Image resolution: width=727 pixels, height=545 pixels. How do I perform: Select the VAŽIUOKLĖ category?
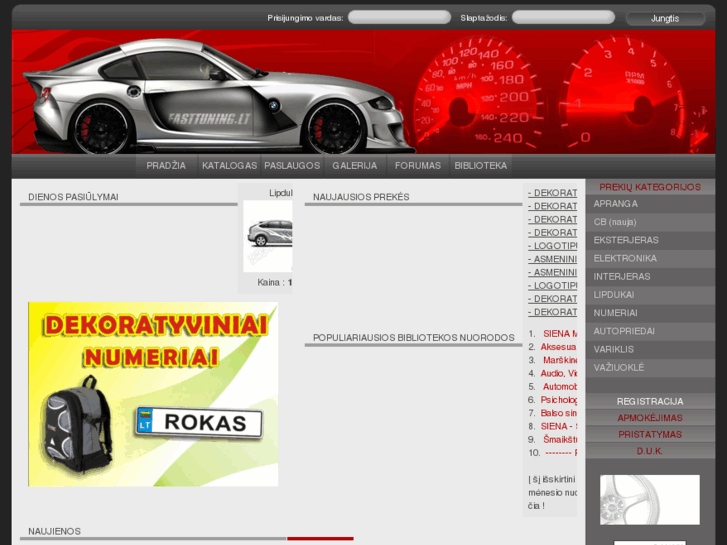coord(650,367)
